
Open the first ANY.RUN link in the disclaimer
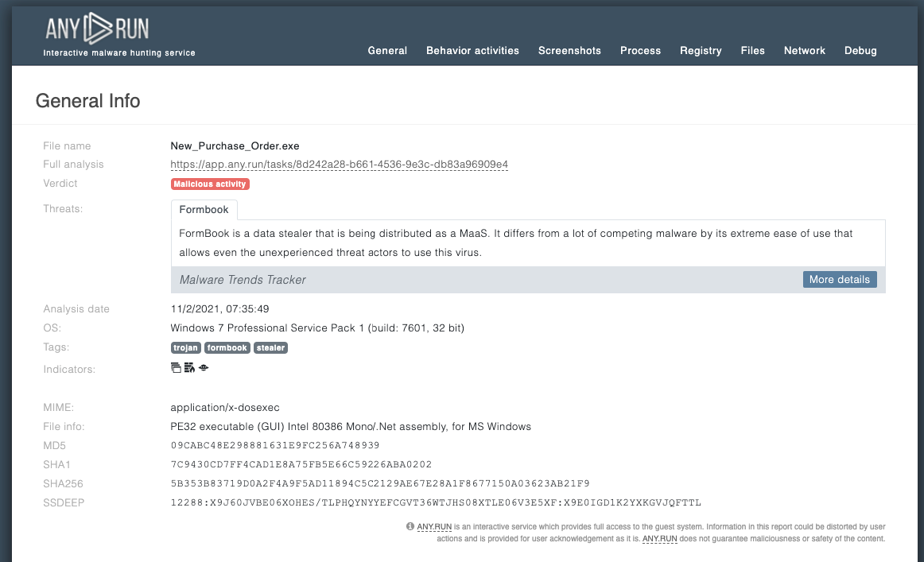tap(434, 527)
